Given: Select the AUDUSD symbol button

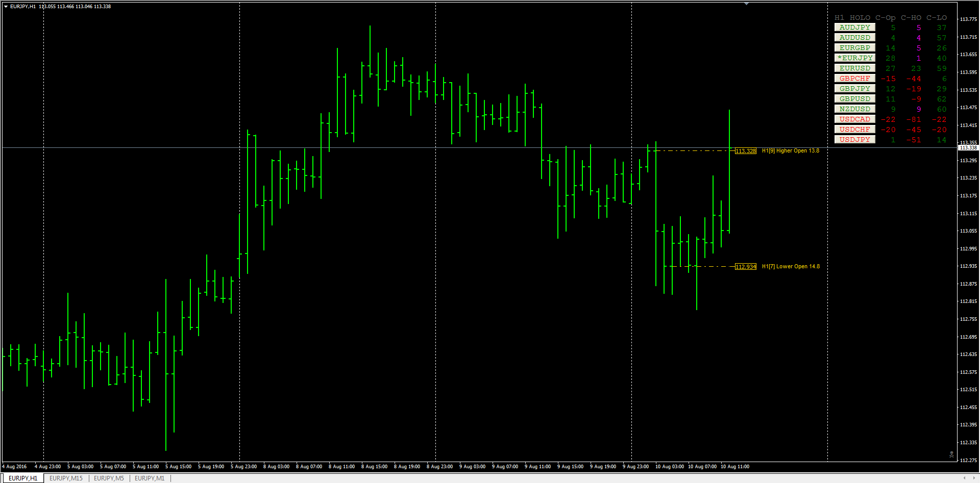Looking at the screenshot, I should [x=855, y=38].
